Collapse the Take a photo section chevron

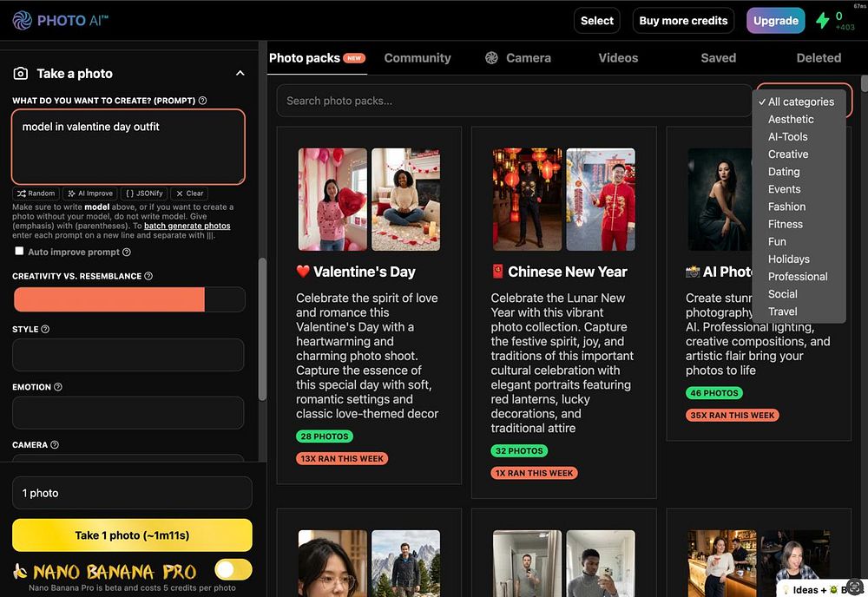click(240, 73)
